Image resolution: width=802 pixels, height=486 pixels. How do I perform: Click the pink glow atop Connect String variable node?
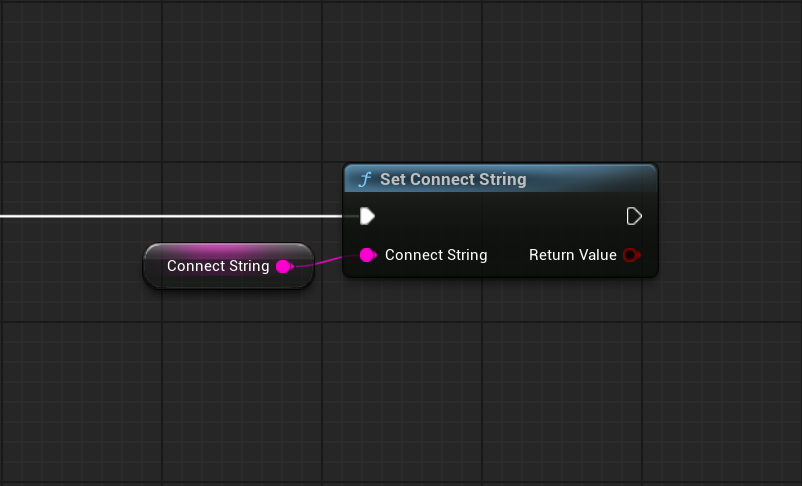tap(228, 249)
